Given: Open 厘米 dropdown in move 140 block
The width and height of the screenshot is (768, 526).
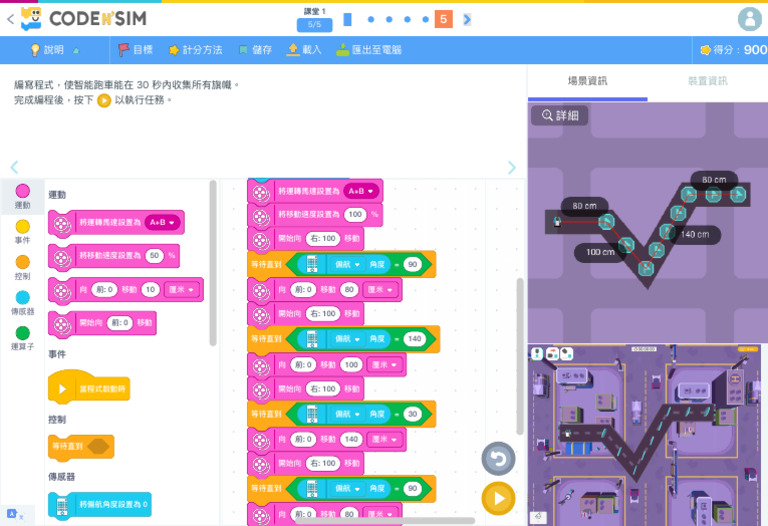Looking at the screenshot, I should click(x=384, y=439).
